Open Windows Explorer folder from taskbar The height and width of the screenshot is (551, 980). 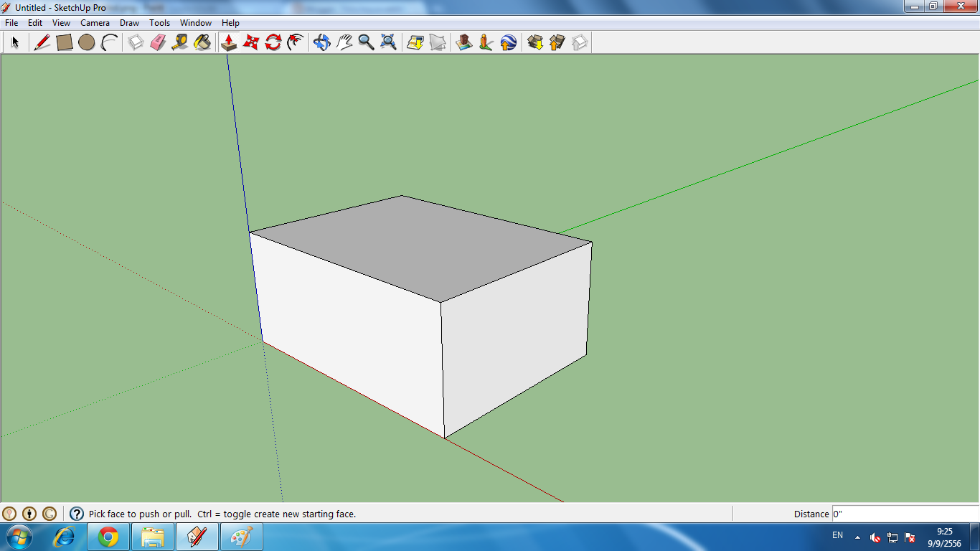[x=153, y=537]
